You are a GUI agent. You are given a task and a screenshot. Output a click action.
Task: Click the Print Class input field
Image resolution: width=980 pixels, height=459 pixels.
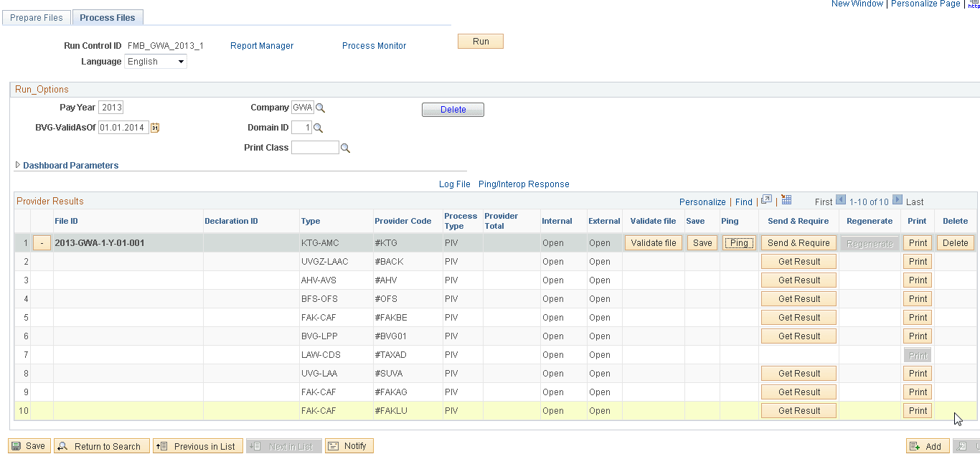pos(315,148)
